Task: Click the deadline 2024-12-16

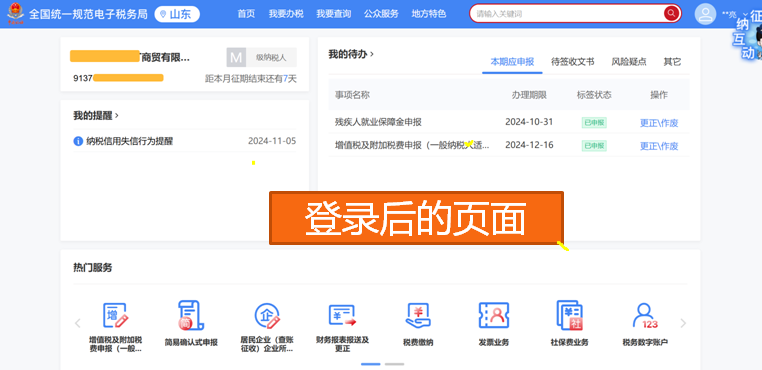Action: (x=529, y=145)
